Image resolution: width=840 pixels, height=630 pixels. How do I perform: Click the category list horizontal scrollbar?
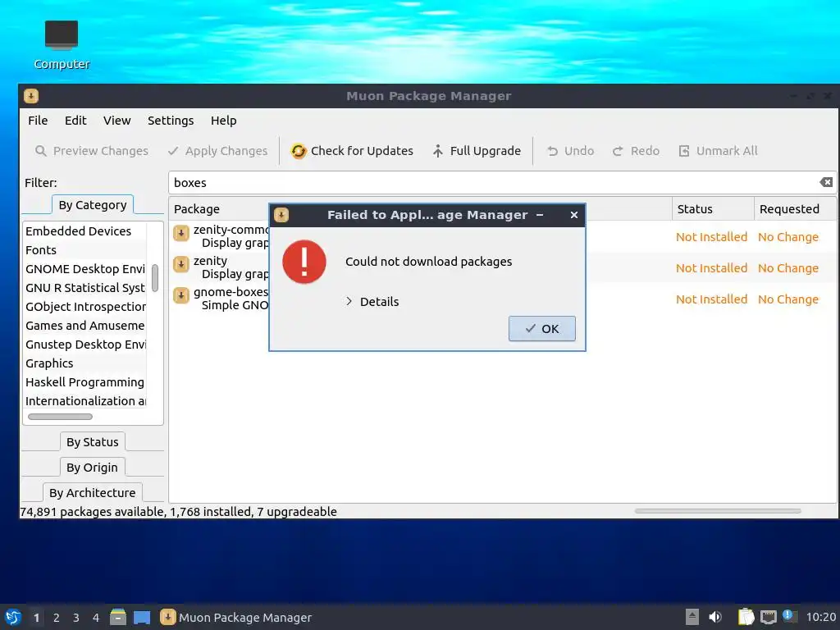coord(60,417)
